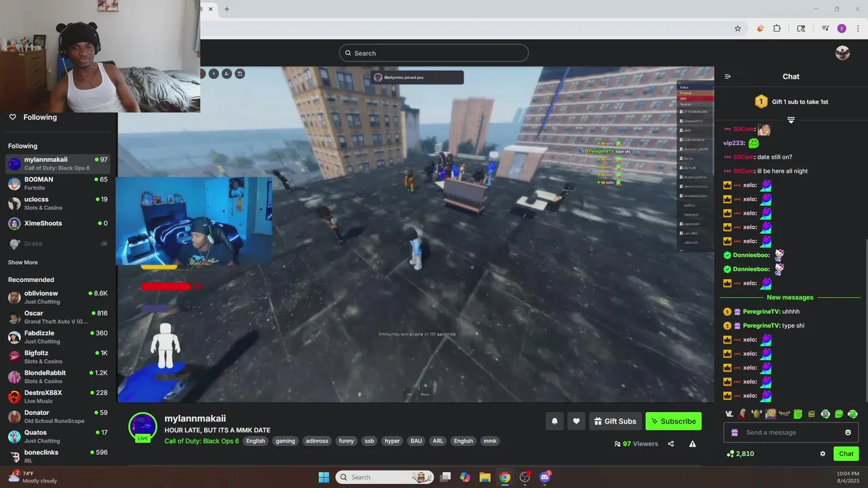Click the mylannmakaii channel name under video
Image resolution: width=868 pixels, height=488 pixels.
click(195, 418)
